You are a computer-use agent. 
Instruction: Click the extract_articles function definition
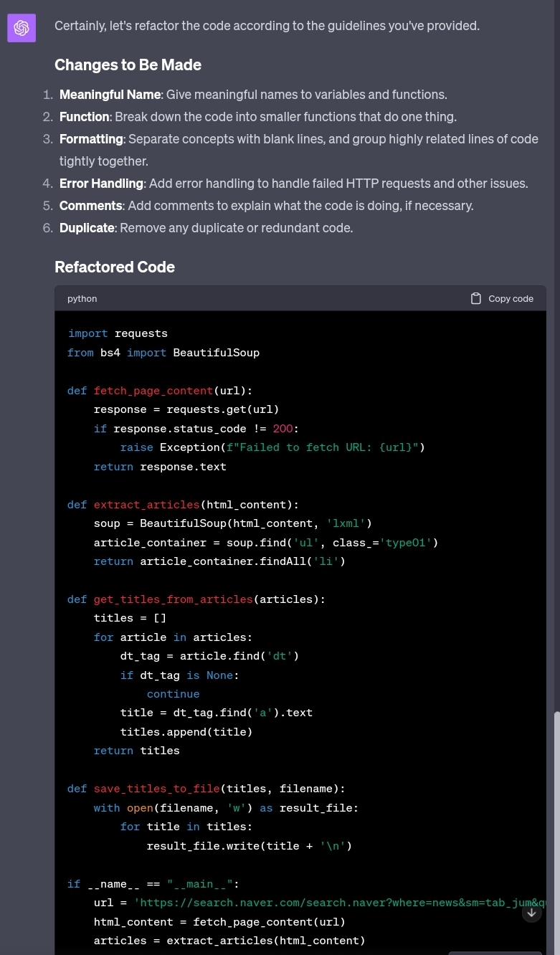click(x=146, y=504)
